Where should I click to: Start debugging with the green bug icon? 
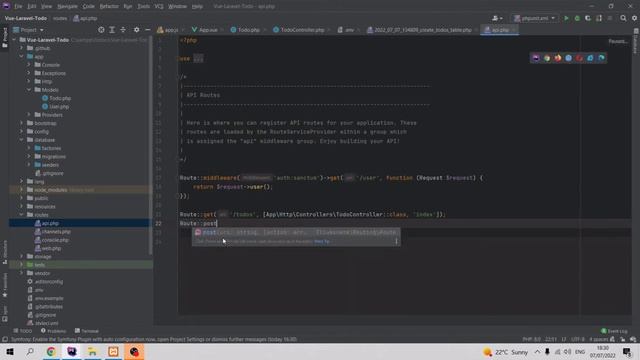point(577,18)
